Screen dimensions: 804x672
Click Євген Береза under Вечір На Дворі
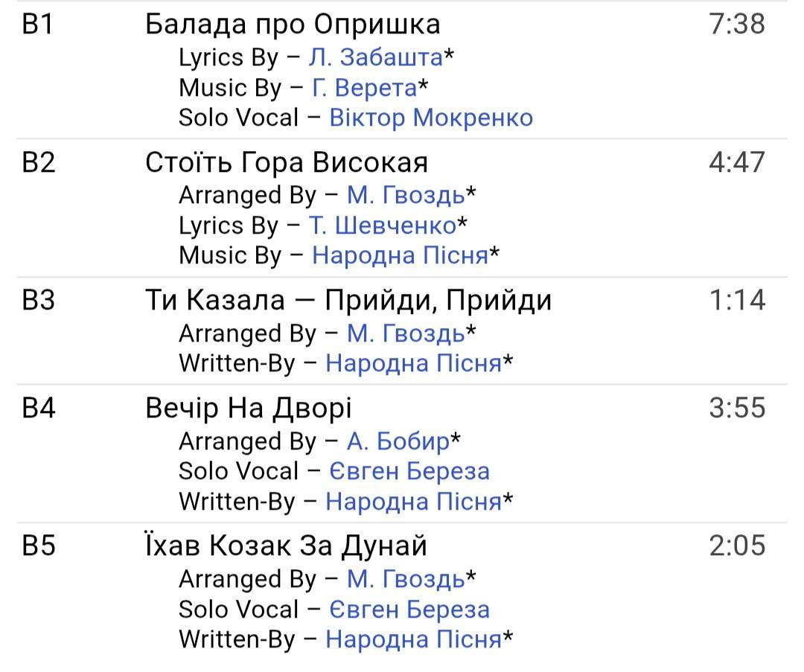[409, 471]
